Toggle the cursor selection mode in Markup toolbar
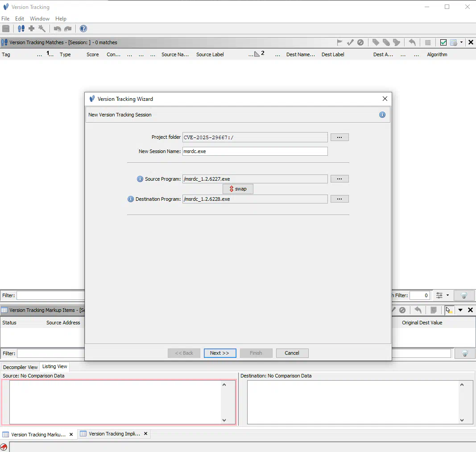476x452 pixels. [x=449, y=310]
